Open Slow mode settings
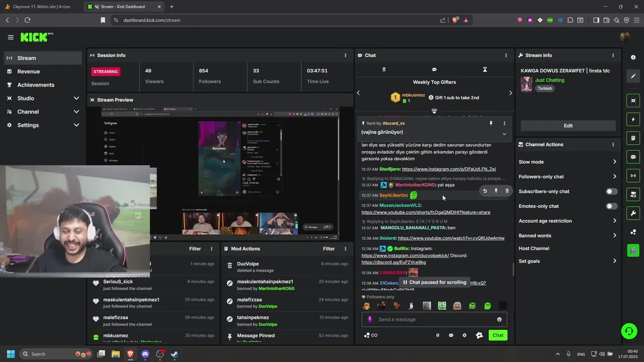Viewport: 644px width, 362px height. [568, 162]
